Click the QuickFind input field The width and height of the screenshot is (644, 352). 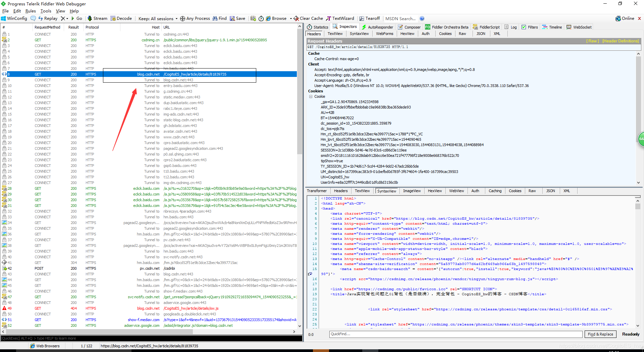pyautogui.click(x=455, y=334)
